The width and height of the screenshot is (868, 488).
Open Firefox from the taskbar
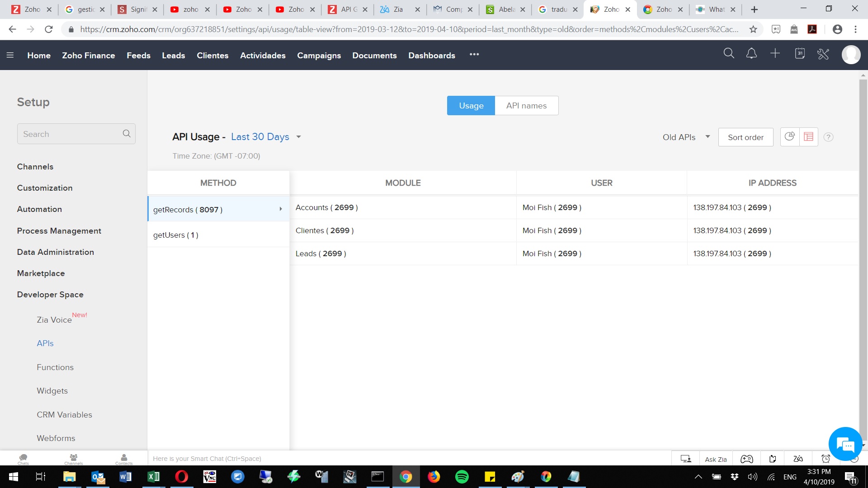[x=434, y=477]
